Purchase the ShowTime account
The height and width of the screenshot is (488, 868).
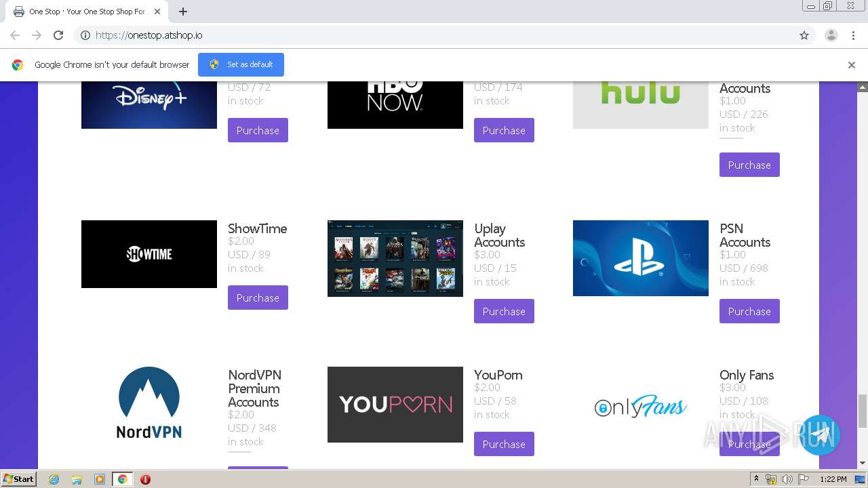point(258,298)
